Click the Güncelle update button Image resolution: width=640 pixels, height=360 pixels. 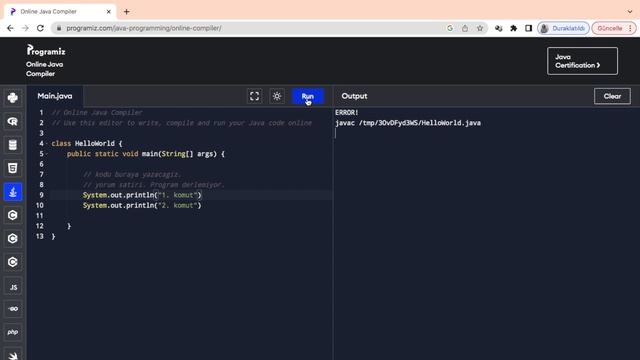[613, 28]
